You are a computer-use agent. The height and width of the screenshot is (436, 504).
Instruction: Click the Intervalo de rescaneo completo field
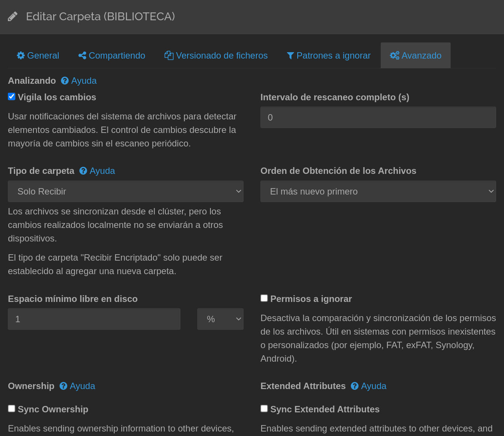coord(378,118)
